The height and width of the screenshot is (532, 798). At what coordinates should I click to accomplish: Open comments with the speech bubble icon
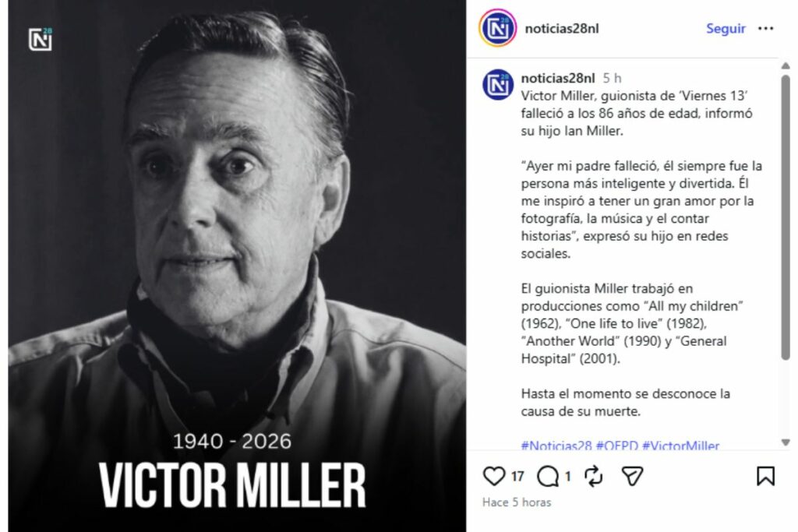pos(548,477)
